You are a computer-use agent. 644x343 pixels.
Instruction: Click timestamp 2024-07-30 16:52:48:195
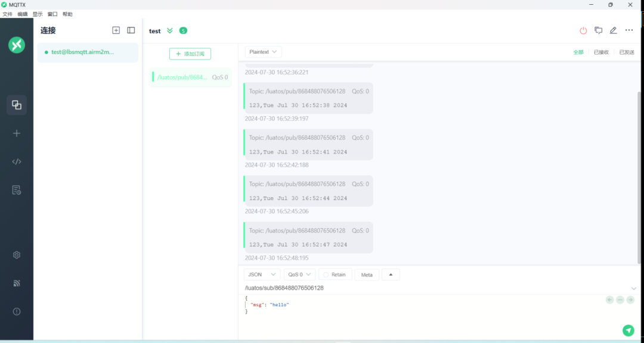tap(277, 258)
